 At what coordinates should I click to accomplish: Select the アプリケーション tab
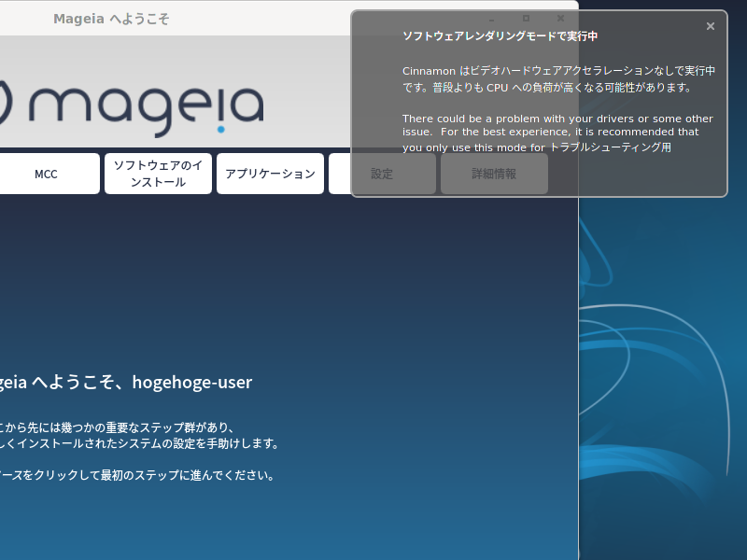click(270, 174)
